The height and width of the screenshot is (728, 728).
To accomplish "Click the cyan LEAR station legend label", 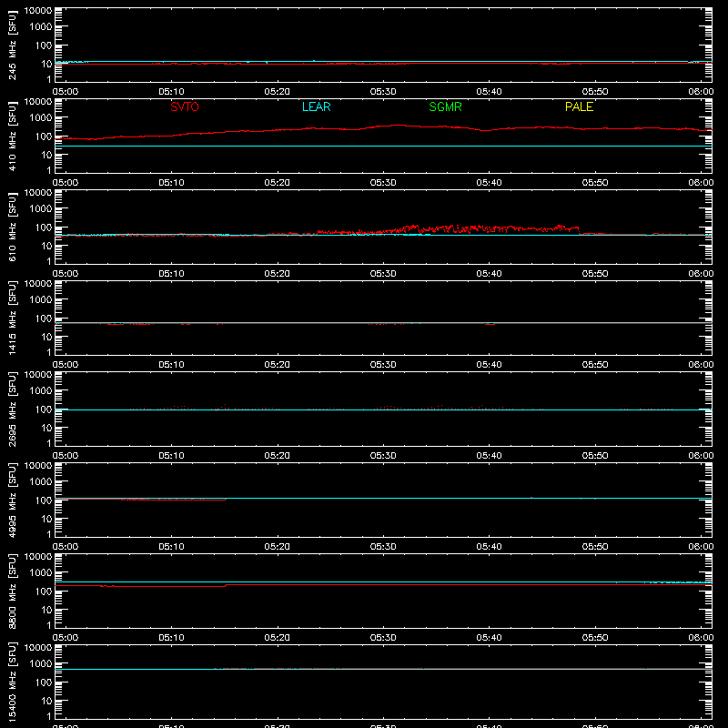I will [x=316, y=106].
